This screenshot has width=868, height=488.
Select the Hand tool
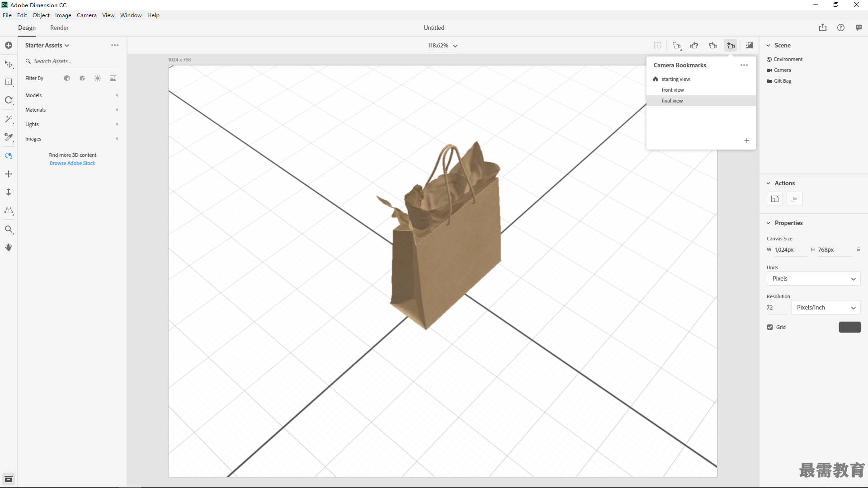(9, 247)
